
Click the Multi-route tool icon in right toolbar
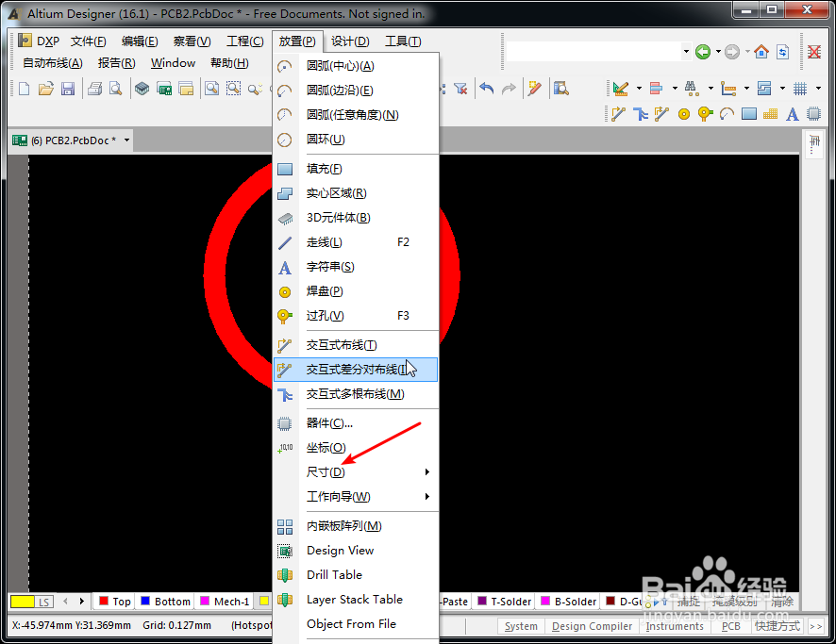point(641,114)
